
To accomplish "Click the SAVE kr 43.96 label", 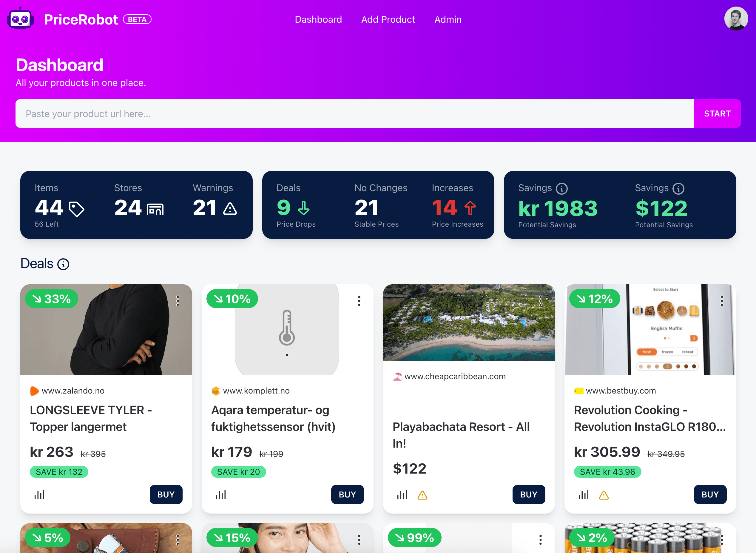I will [x=607, y=472].
